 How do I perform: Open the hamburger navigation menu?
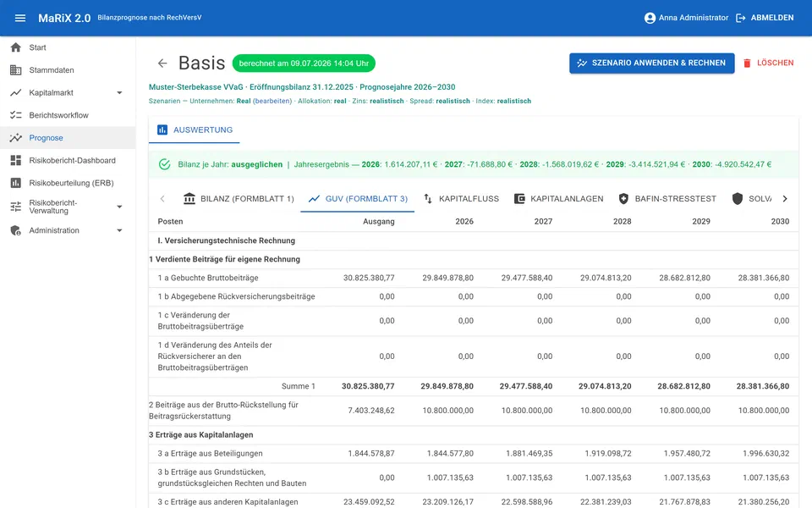pyautogui.click(x=20, y=18)
